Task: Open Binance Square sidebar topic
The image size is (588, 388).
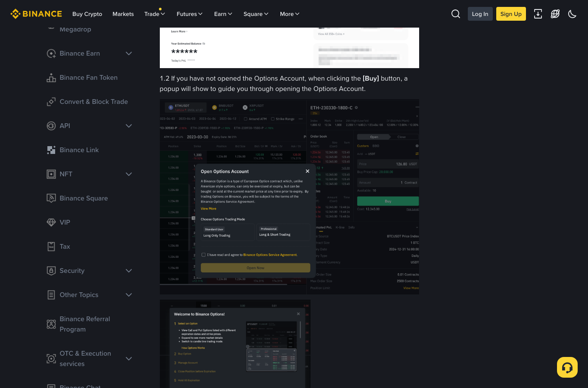Action: click(x=84, y=198)
